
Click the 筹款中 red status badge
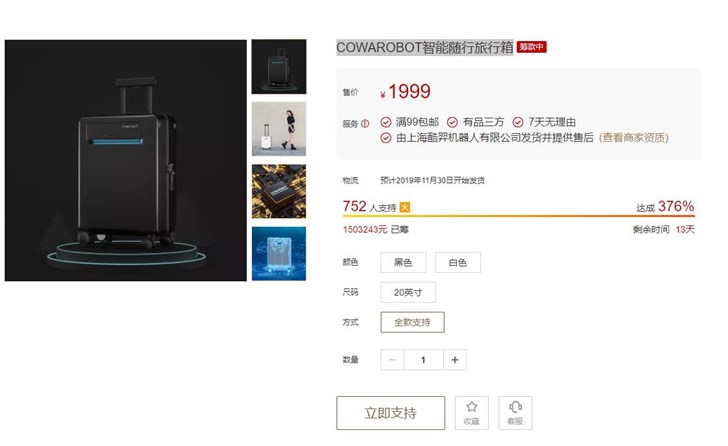tap(532, 47)
